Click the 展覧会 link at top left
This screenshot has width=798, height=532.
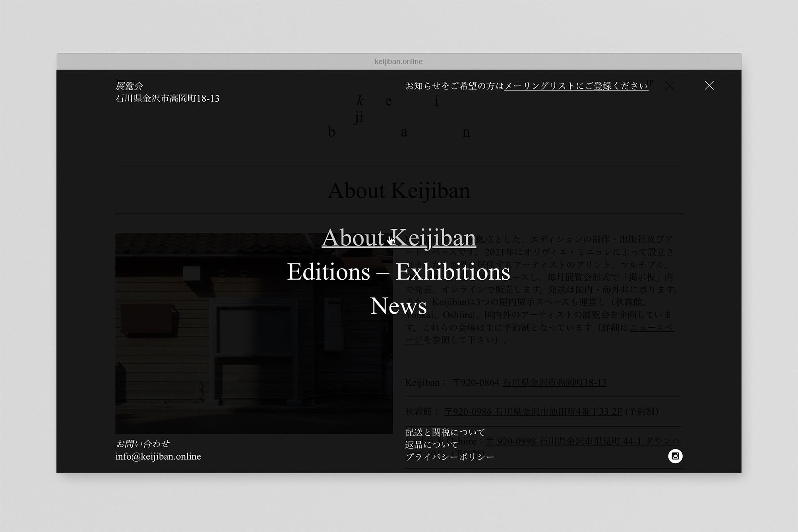tap(130, 85)
